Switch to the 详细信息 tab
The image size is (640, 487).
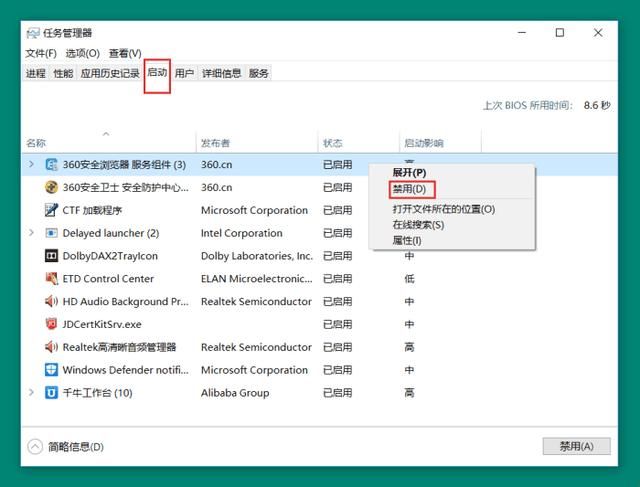click(222, 73)
